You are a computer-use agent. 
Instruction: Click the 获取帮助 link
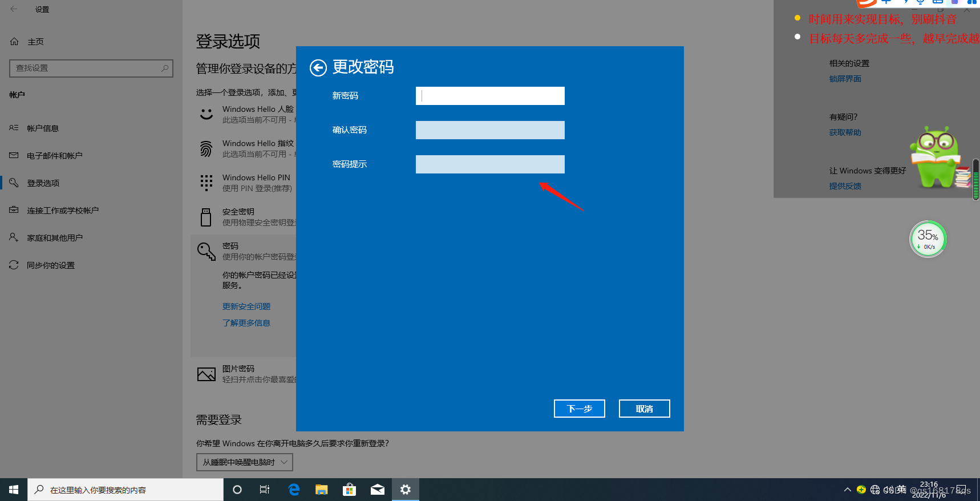(845, 132)
